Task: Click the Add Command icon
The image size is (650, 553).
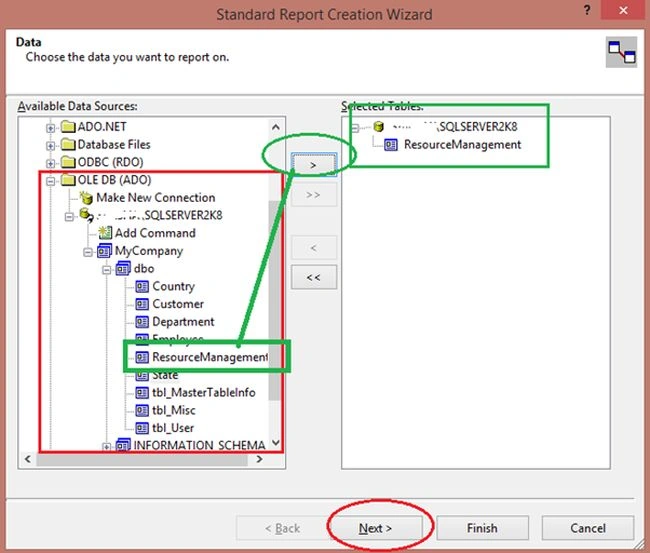Action: [x=104, y=233]
